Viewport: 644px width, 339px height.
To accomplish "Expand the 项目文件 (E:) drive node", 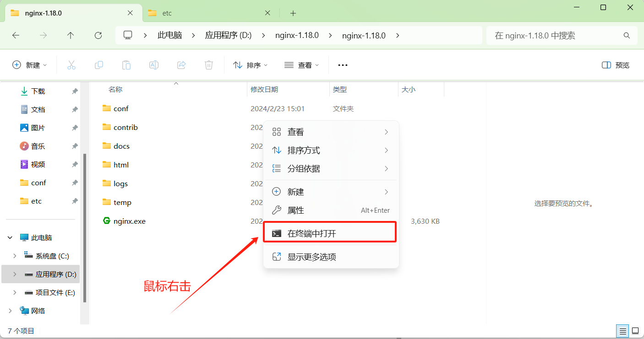I will (x=15, y=292).
